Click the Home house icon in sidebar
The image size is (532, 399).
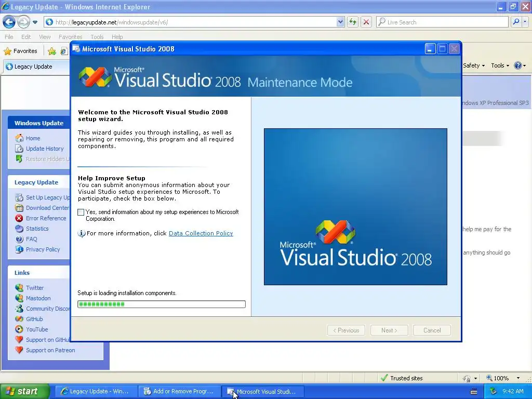(19, 138)
